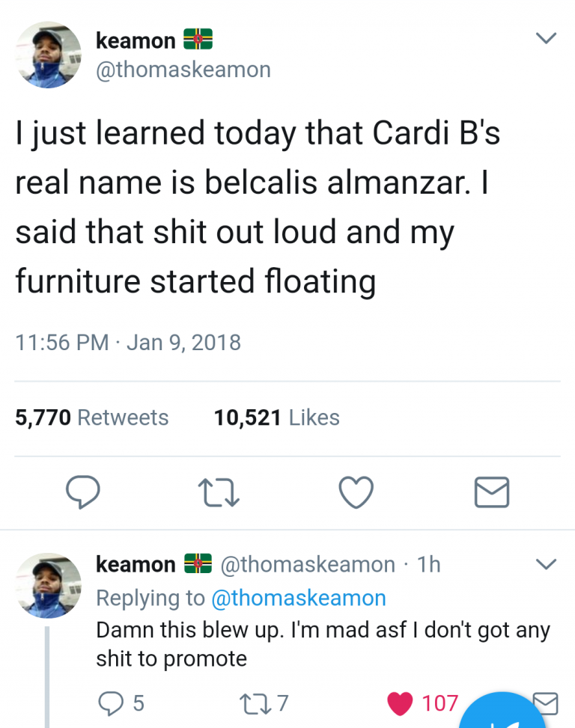View the 10,521 Likes list
Image resolution: width=575 pixels, height=728 pixels.
coord(276,417)
